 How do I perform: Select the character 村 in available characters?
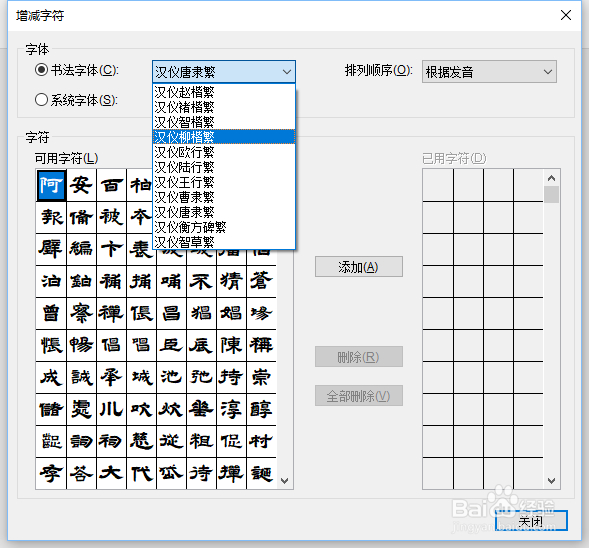click(261, 441)
